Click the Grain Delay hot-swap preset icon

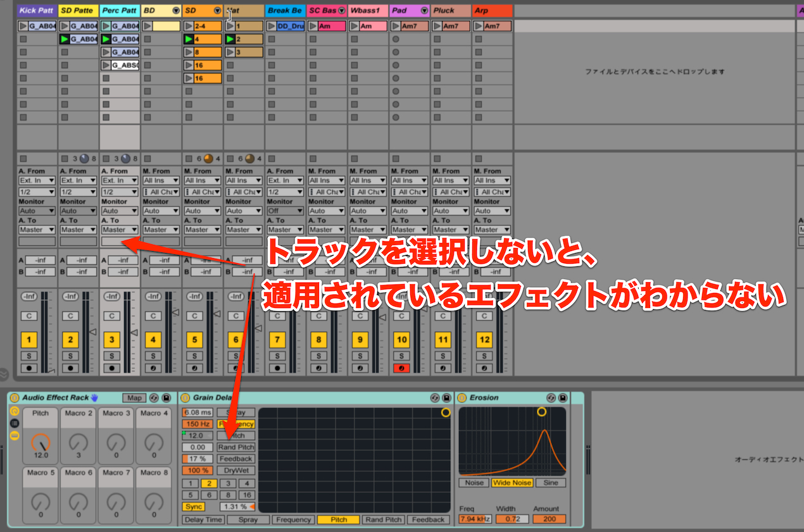click(x=435, y=398)
